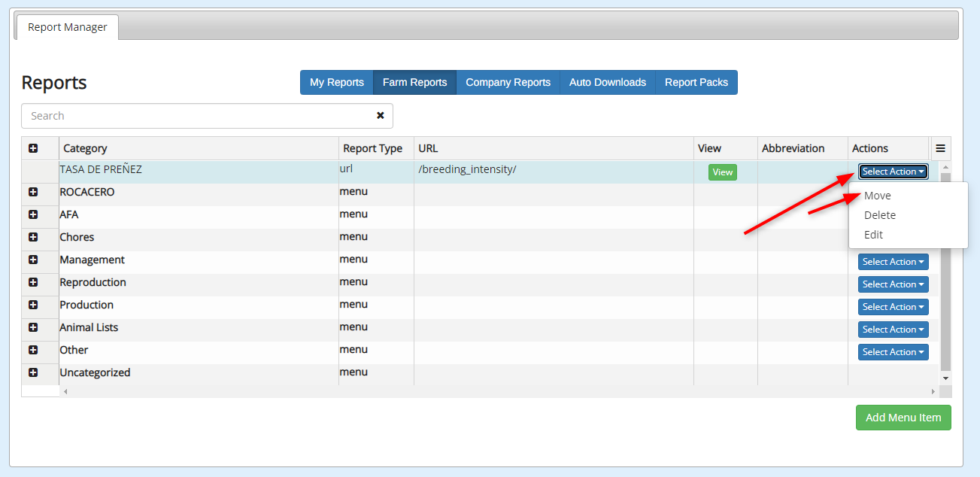The width and height of the screenshot is (980, 477).
Task: Switch to the Report Packs tab
Action: point(696,83)
